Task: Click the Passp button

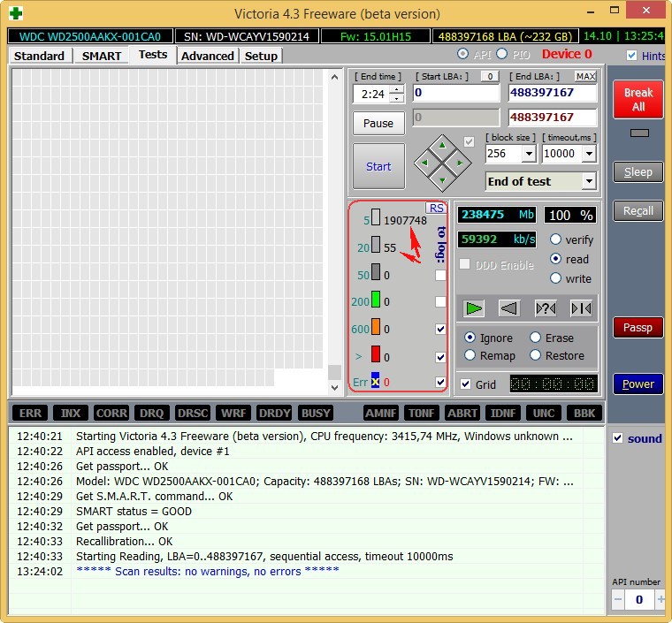Action: coord(638,328)
